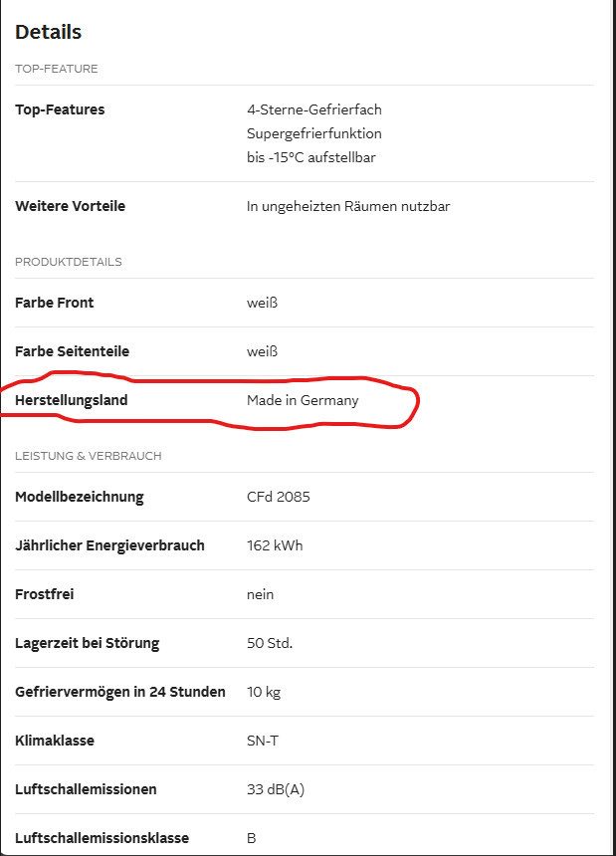Select the '10 kg' freezing capacity value
616x856 pixels.
pyautogui.click(x=264, y=692)
